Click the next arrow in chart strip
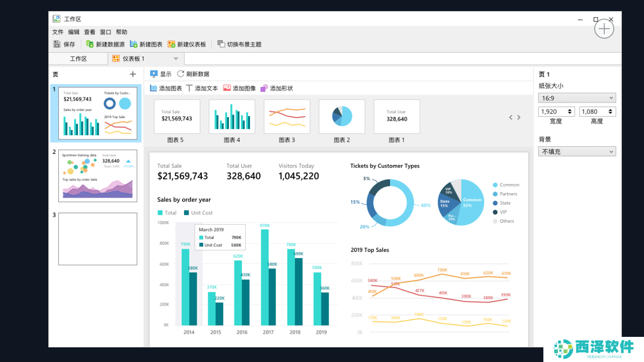 pos(519,117)
